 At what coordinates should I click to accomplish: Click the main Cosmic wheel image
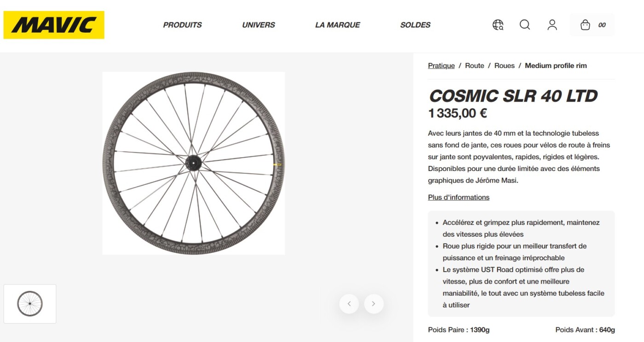pos(194,163)
